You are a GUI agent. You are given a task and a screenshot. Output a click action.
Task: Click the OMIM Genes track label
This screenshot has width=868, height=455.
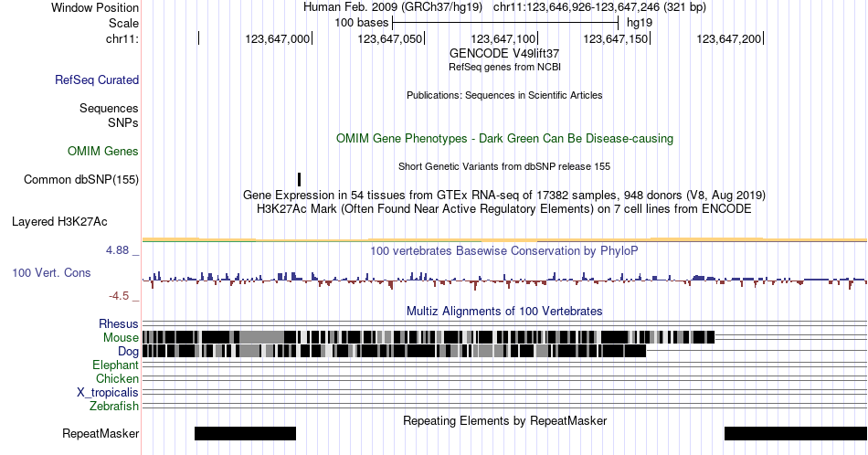point(102,151)
